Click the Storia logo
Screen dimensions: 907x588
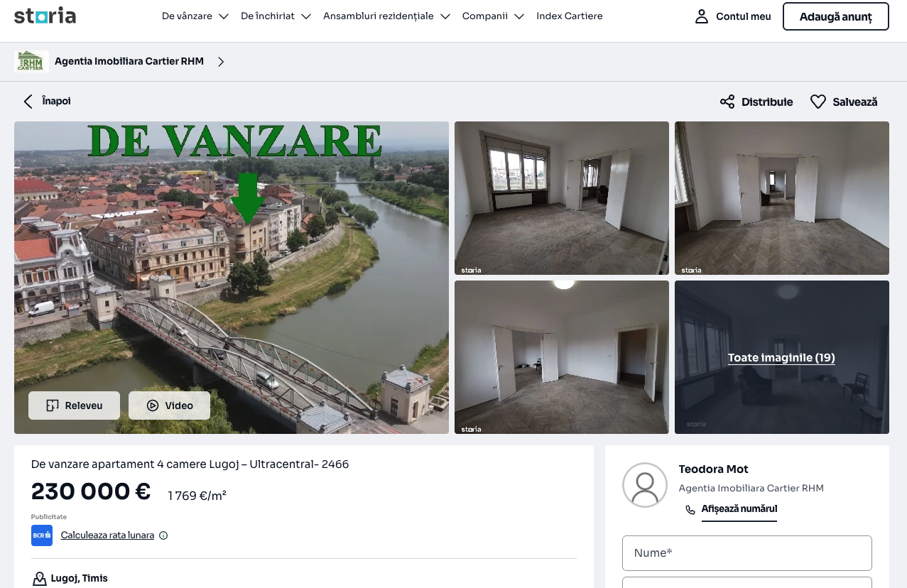tap(45, 16)
